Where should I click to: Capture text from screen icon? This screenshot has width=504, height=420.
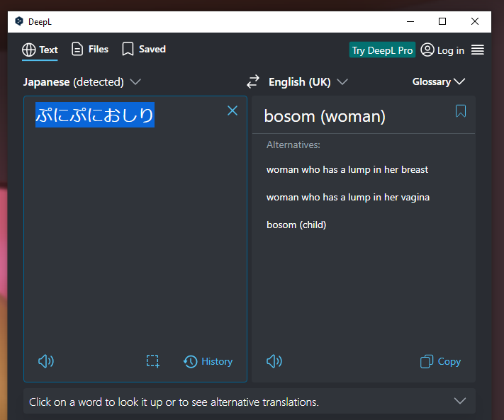(x=152, y=361)
